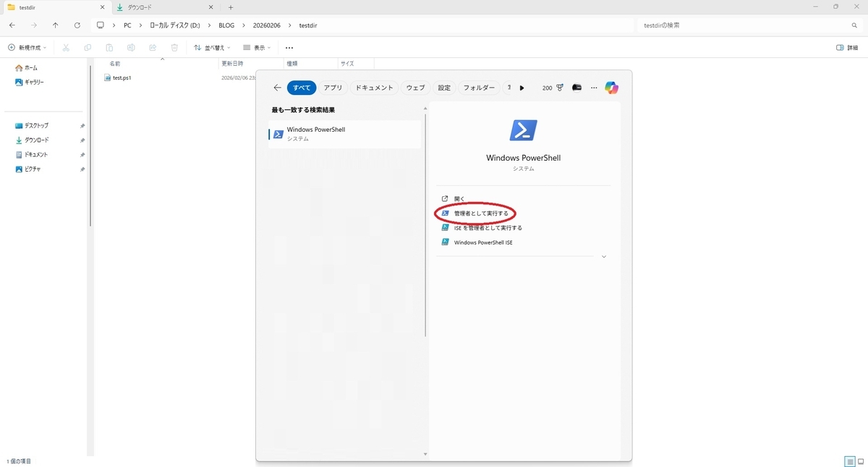
Task: Expand the chevron after BLOG in address bar
Action: 244,25
